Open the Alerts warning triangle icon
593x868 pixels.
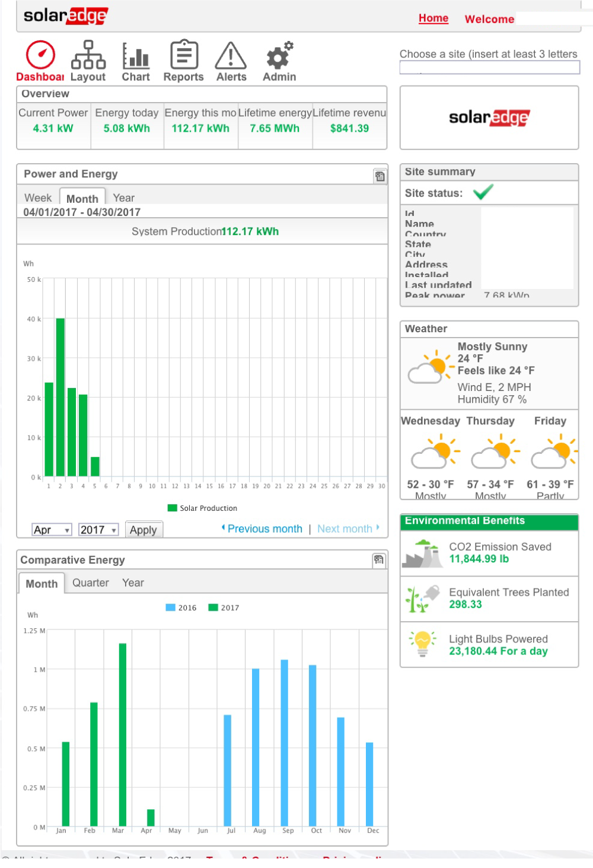(x=231, y=55)
